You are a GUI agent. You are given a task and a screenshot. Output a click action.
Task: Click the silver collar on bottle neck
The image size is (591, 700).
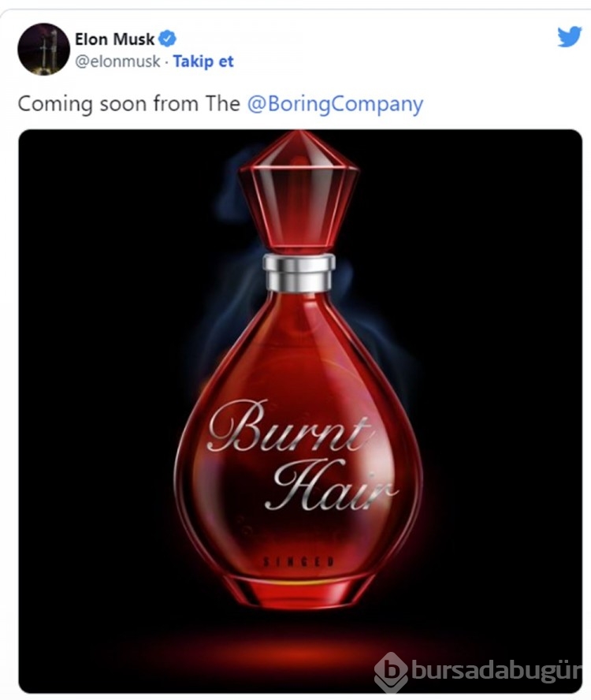click(x=299, y=272)
